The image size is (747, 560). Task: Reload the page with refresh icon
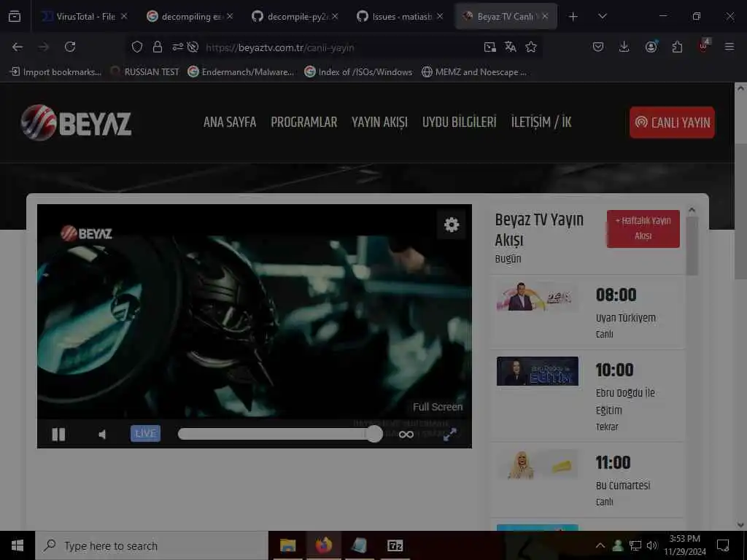point(70,47)
